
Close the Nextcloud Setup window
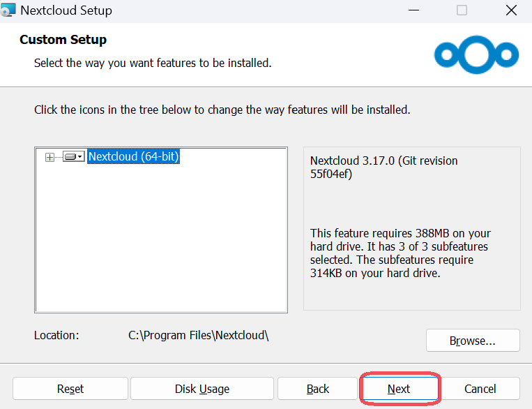pos(511,10)
